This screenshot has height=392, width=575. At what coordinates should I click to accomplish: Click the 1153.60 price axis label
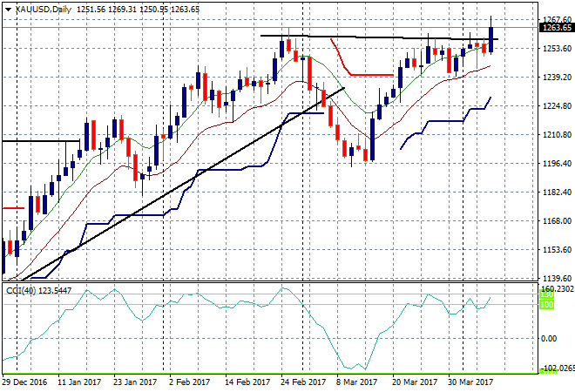557,249
